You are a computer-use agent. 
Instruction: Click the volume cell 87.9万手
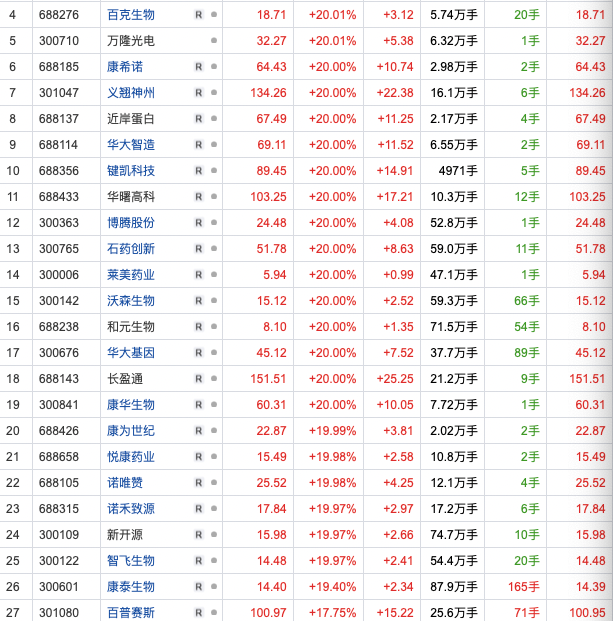(x=454, y=587)
